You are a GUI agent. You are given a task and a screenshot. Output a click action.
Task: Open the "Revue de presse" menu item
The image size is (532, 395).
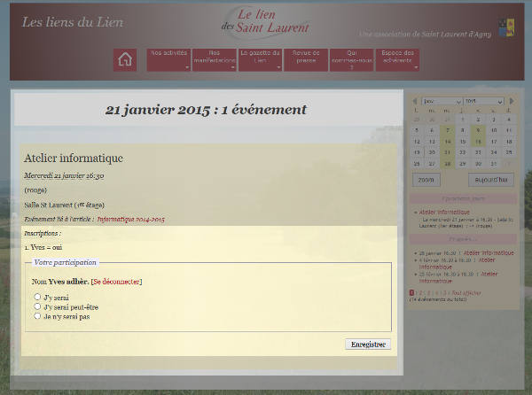[306, 59]
